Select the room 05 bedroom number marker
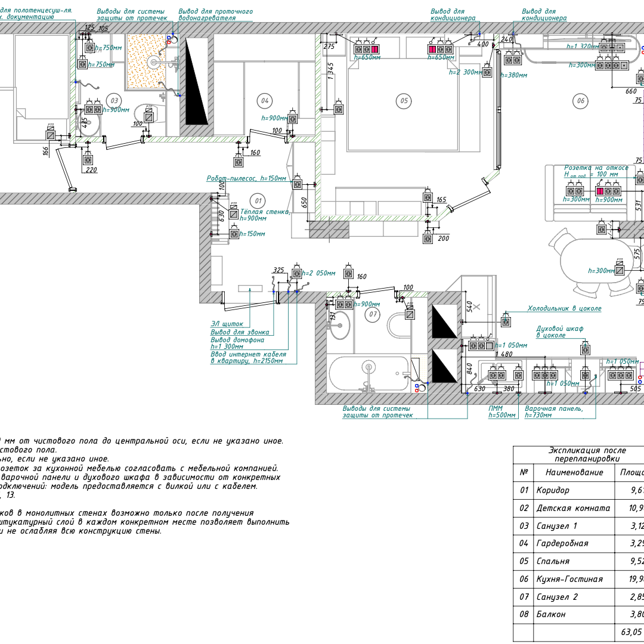This screenshot has width=644, height=644. coord(404,101)
